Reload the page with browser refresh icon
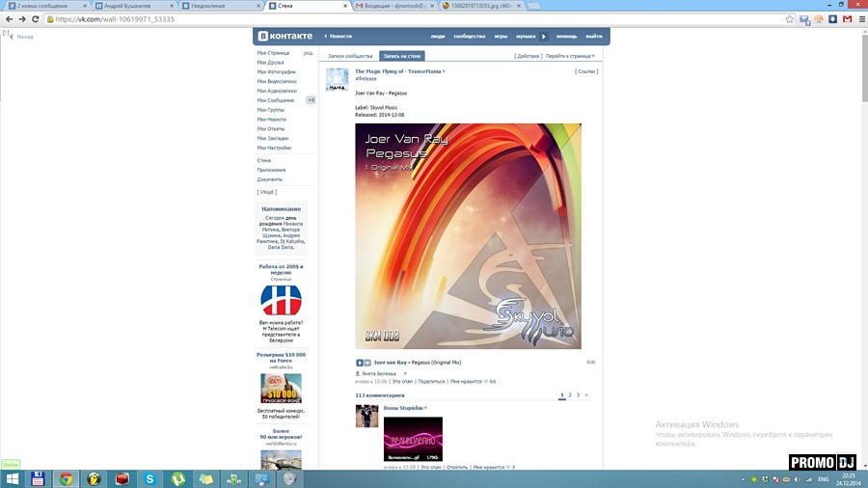This screenshot has width=868, height=488. point(36,18)
